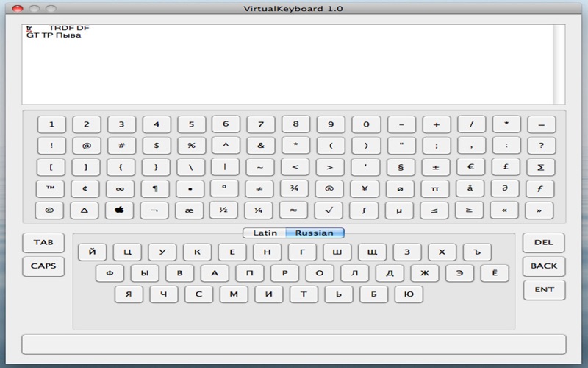Click in the main text area
Screen dimensions: 588x368
click(x=288, y=64)
